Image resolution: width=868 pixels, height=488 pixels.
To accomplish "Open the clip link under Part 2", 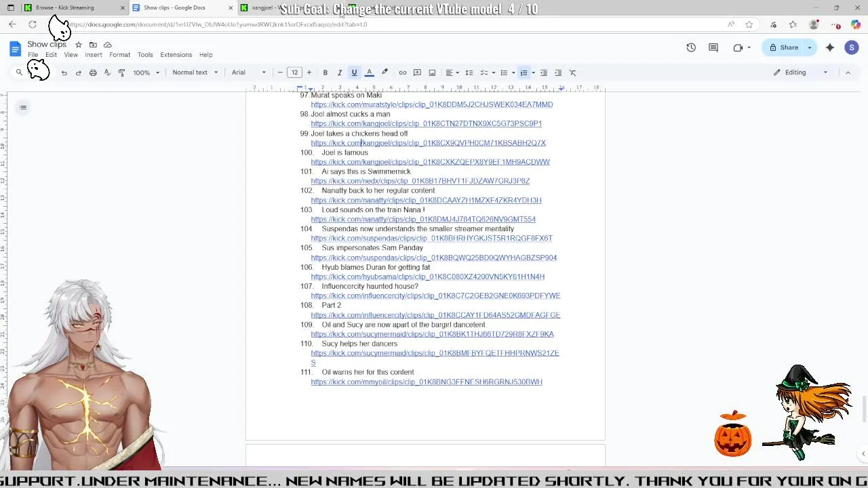I will [x=435, y=315].
